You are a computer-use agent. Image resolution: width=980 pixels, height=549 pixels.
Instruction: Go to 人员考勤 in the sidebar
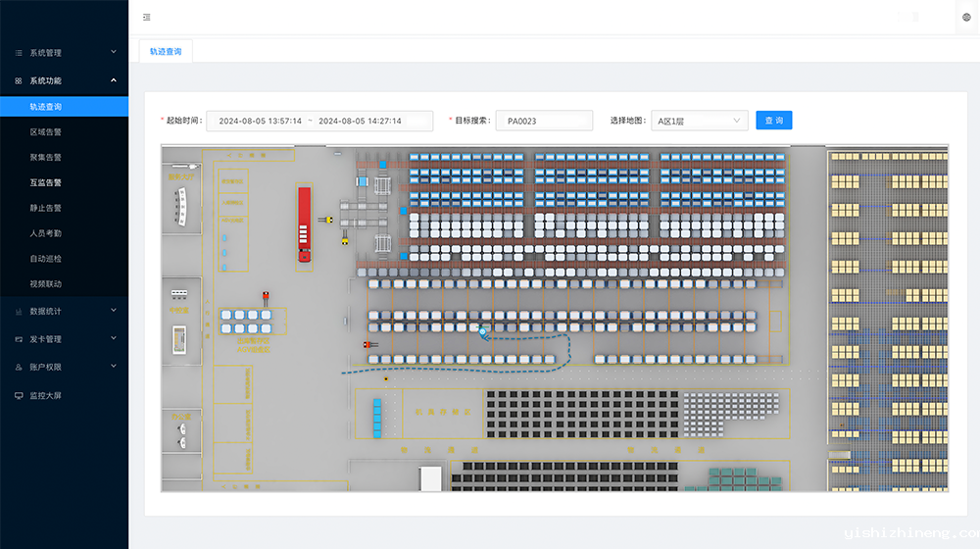point(45,233)
